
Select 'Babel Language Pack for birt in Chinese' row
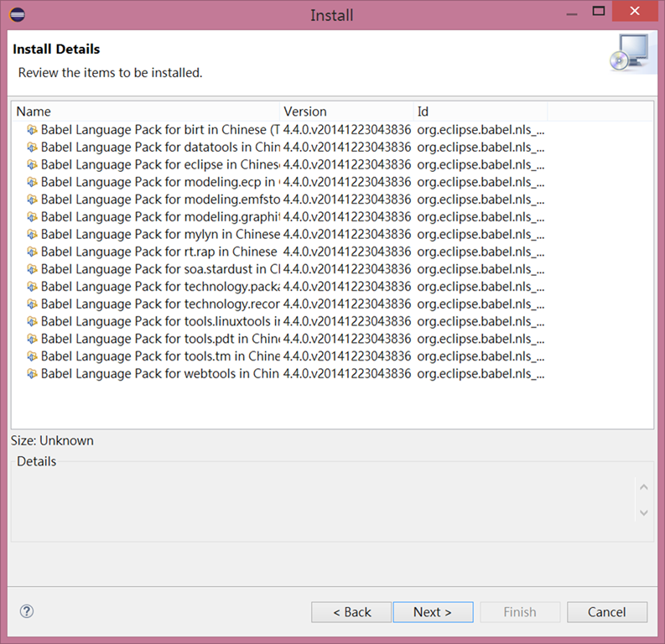pyautogui.click(x=161, y=130)
